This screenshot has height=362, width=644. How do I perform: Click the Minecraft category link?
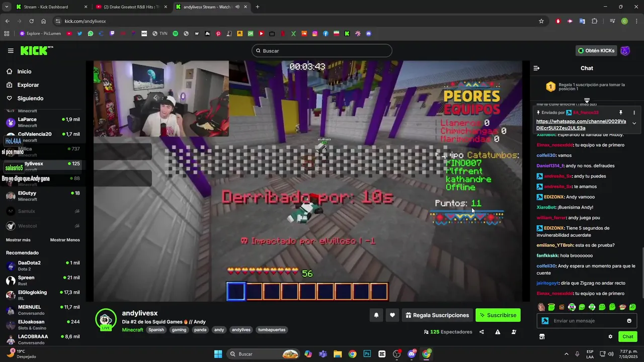(133, 330)
